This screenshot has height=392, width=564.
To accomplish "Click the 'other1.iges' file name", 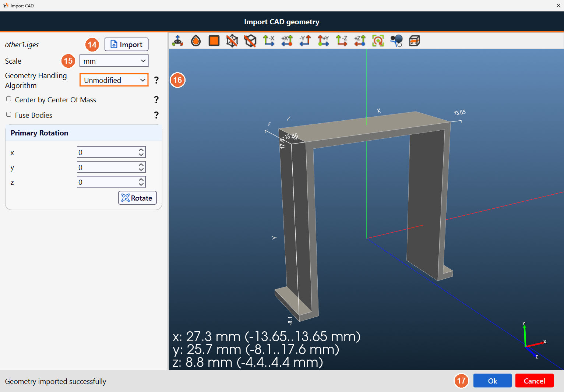I will [22, 45].
